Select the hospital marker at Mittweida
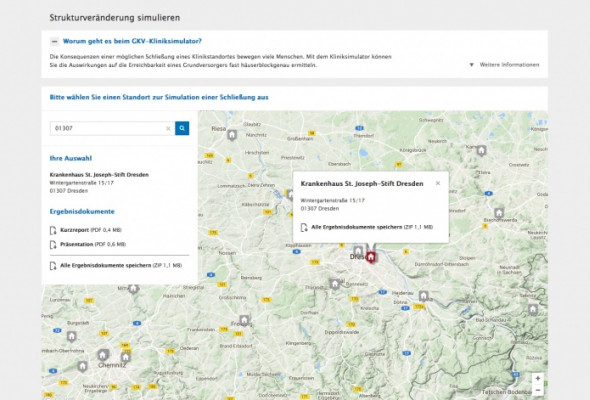590x400 pixels. click(133, 289)
